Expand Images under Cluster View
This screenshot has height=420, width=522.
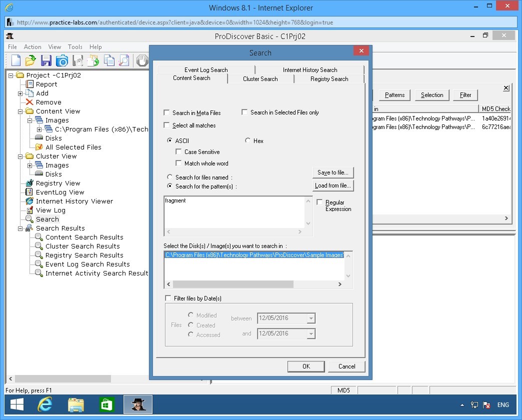coord(29,165)
